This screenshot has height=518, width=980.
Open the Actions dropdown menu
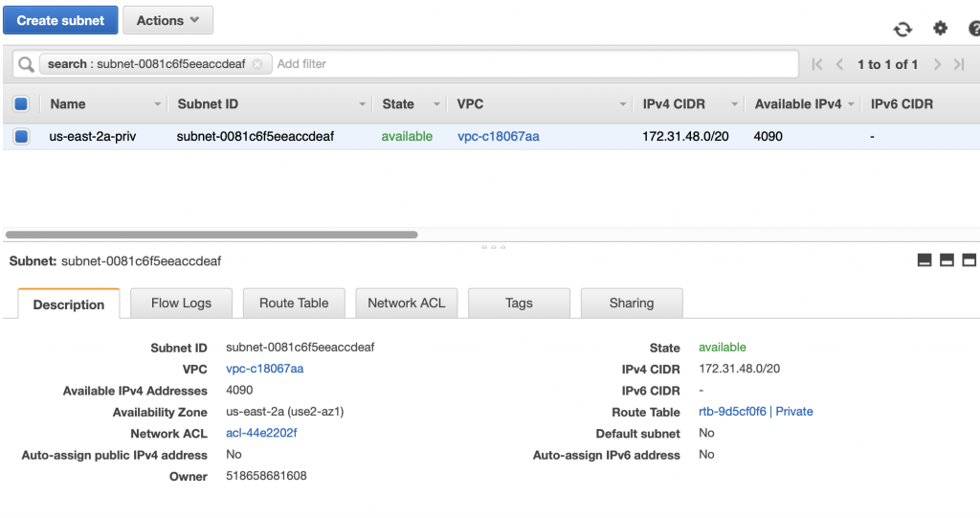click(x=167, y=20)
